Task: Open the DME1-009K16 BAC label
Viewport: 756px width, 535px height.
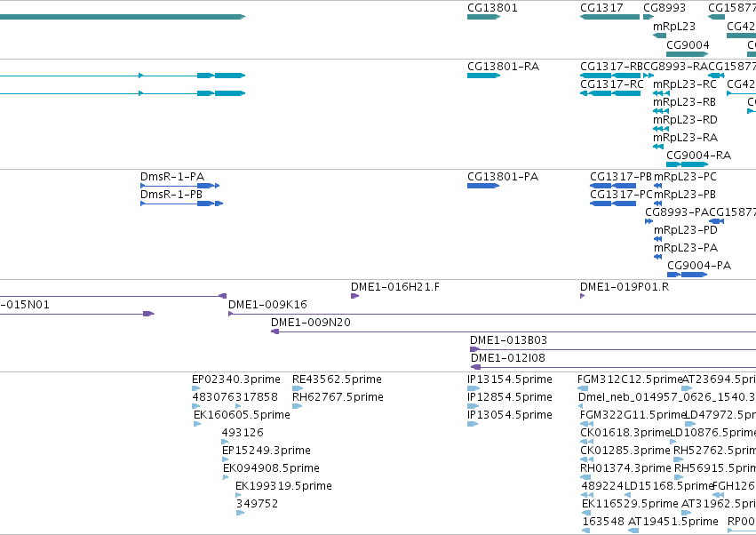Action: [x=267, y=305]
